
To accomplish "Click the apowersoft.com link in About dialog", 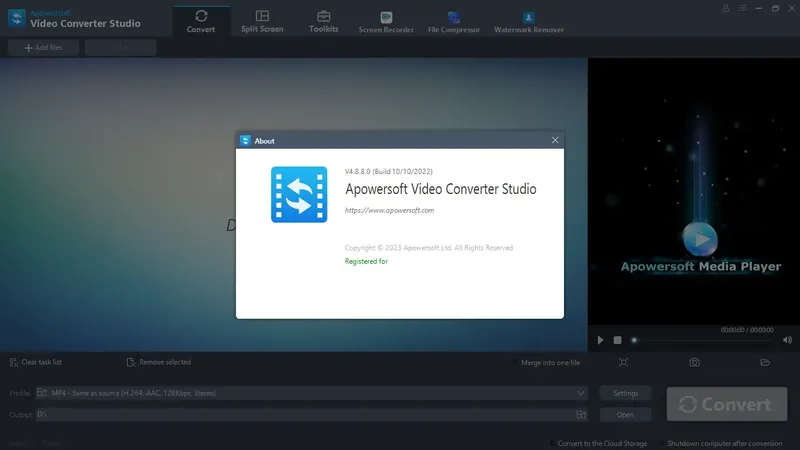I will coord(389,210).
